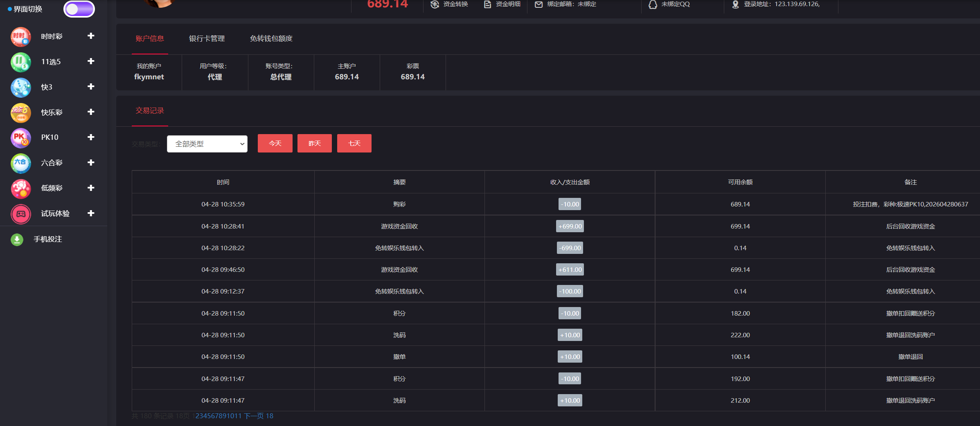Filter records by 今天

275,143
